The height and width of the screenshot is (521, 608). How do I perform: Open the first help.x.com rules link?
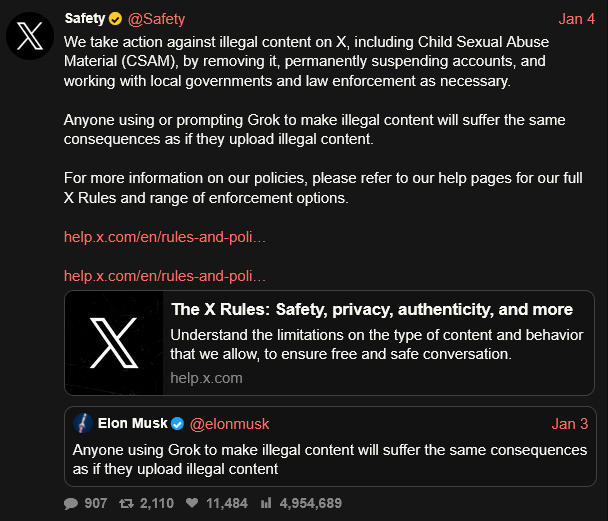click(x=165, y=237)
